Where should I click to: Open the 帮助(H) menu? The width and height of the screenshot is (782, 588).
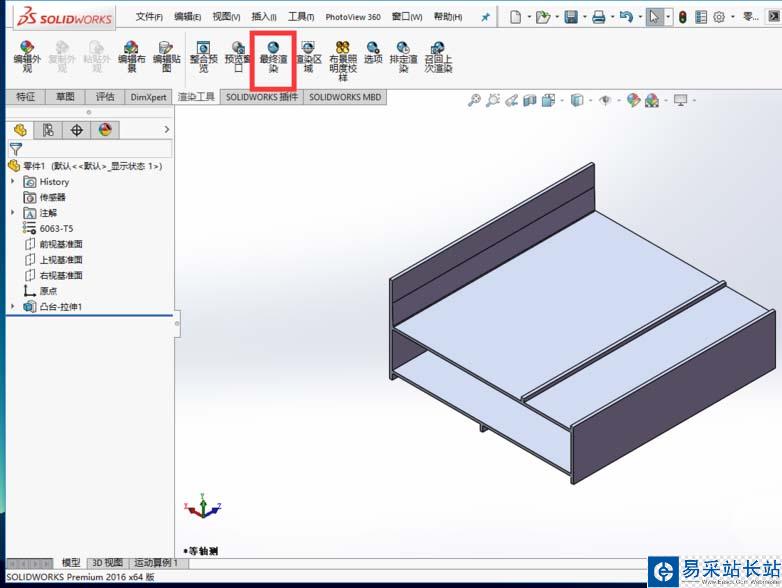[x=447, y=17]
